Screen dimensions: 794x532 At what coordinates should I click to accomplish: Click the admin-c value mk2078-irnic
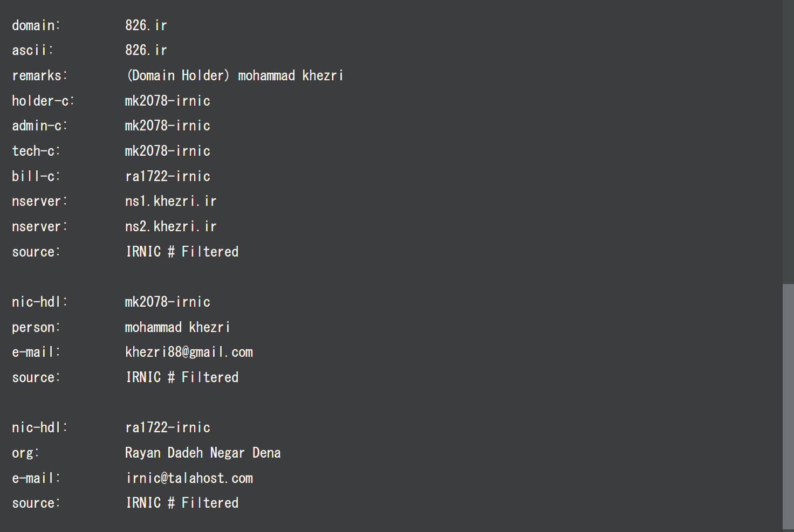[167, 126]
